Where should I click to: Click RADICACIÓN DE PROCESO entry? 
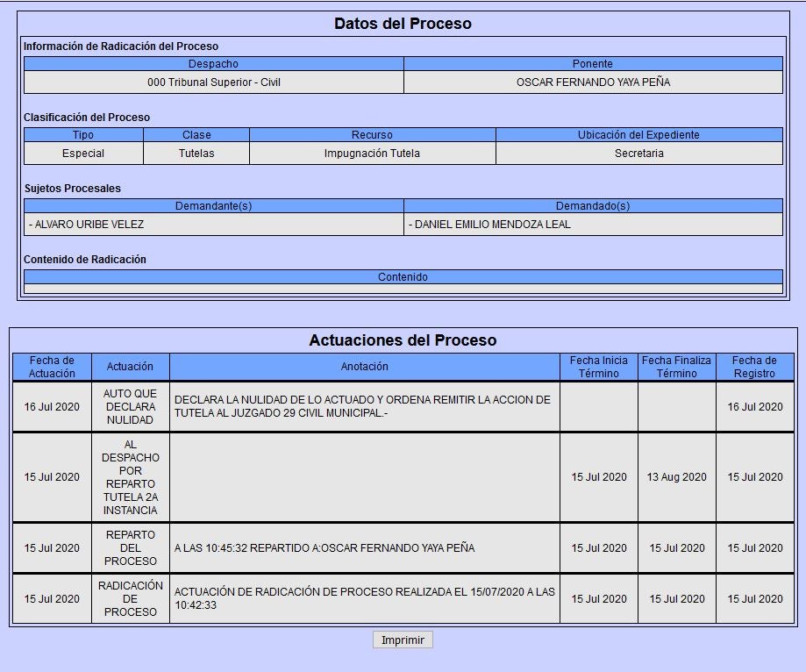[x=130, y=599]
